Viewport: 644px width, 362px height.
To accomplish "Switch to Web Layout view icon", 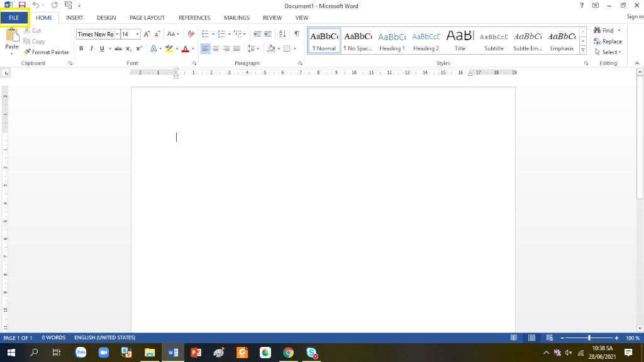I will [550, 337].
